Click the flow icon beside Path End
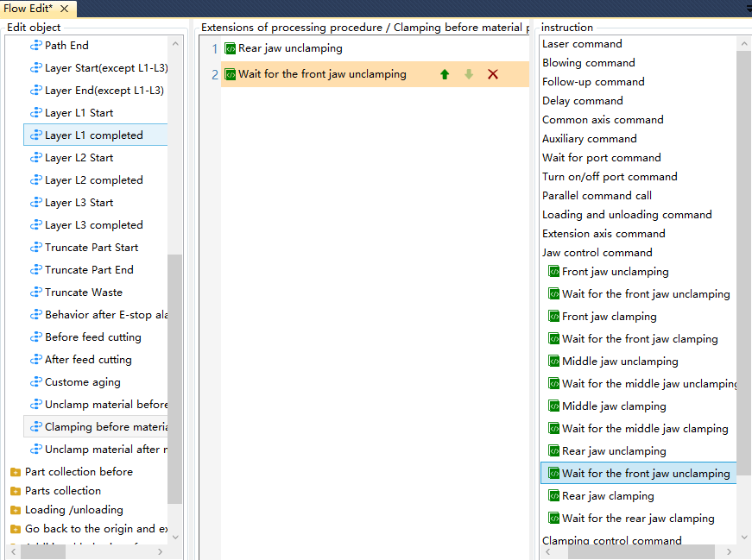 36,46
